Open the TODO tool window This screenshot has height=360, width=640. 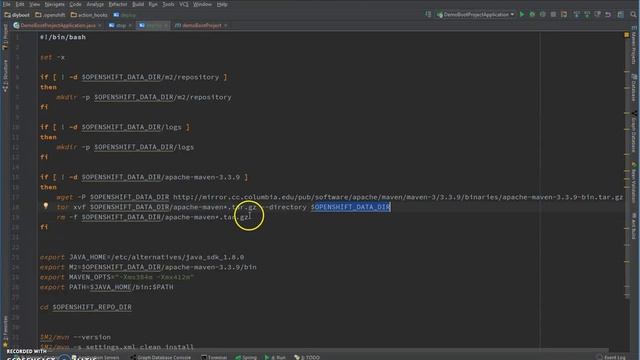(307, 357)
